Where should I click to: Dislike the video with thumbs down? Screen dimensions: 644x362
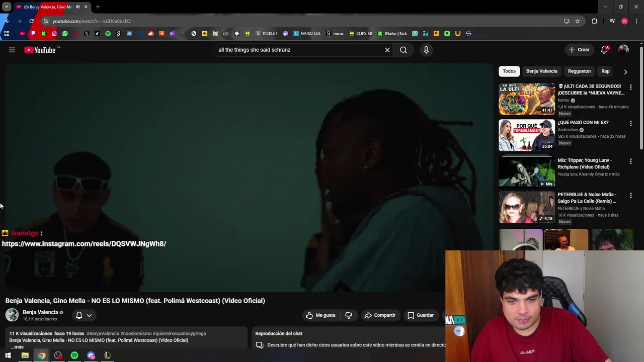pos(349,315)
